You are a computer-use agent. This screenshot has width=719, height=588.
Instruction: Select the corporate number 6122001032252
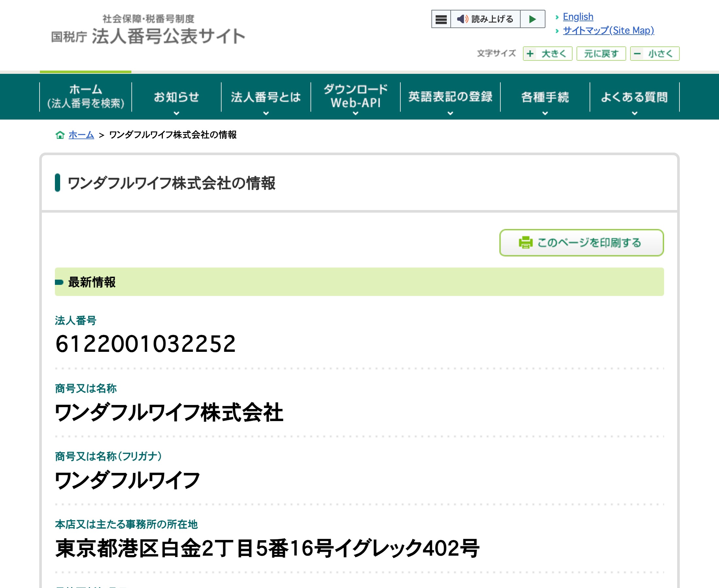pyautogui.click(x=145, y=344)
